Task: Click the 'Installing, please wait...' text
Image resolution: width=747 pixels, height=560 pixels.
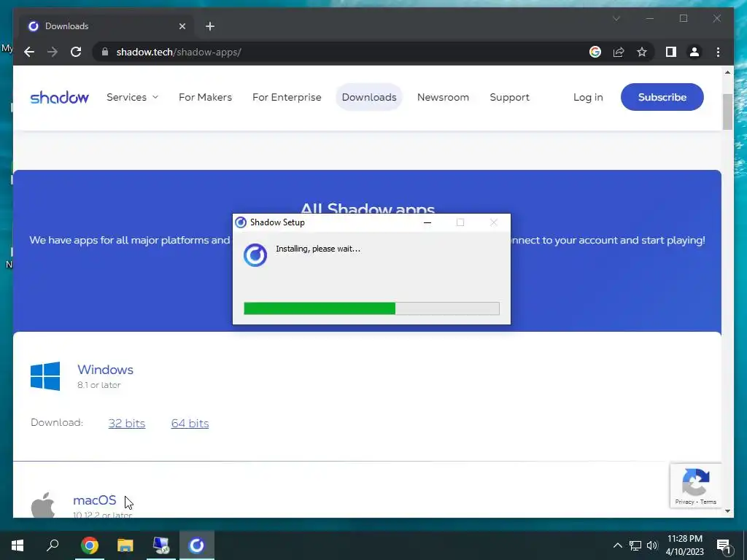Action: [x=318, y=249]
